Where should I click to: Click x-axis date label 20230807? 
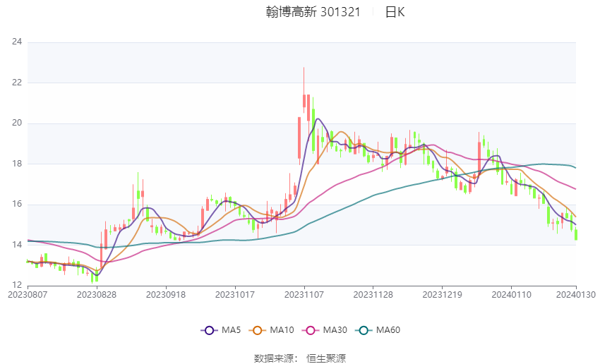(28, 295)
